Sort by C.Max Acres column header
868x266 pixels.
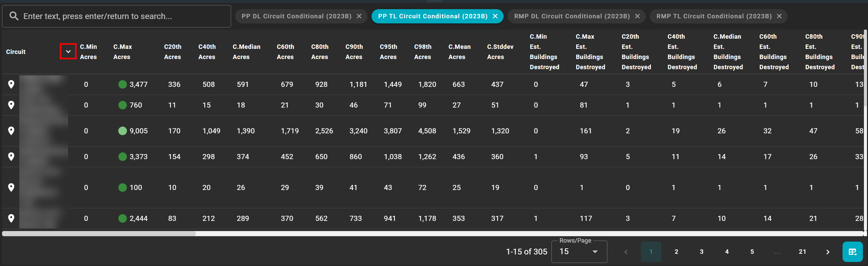tap(122, 52)
